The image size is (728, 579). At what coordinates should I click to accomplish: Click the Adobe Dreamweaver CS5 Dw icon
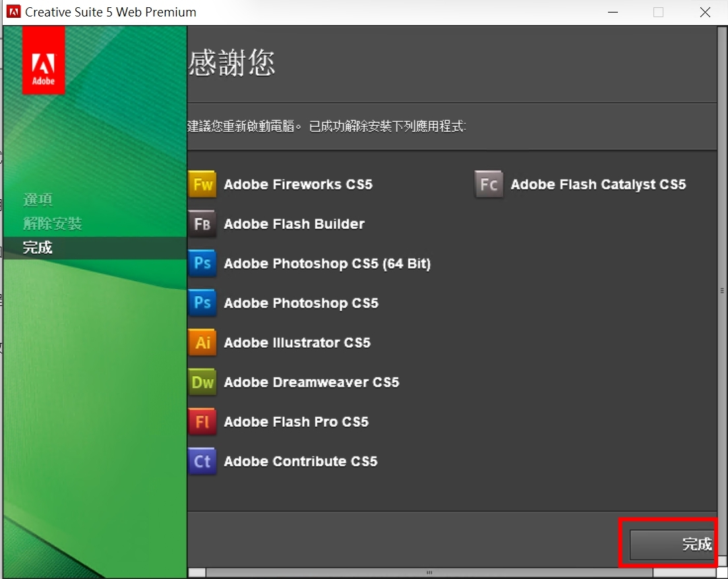click(202, 382)
